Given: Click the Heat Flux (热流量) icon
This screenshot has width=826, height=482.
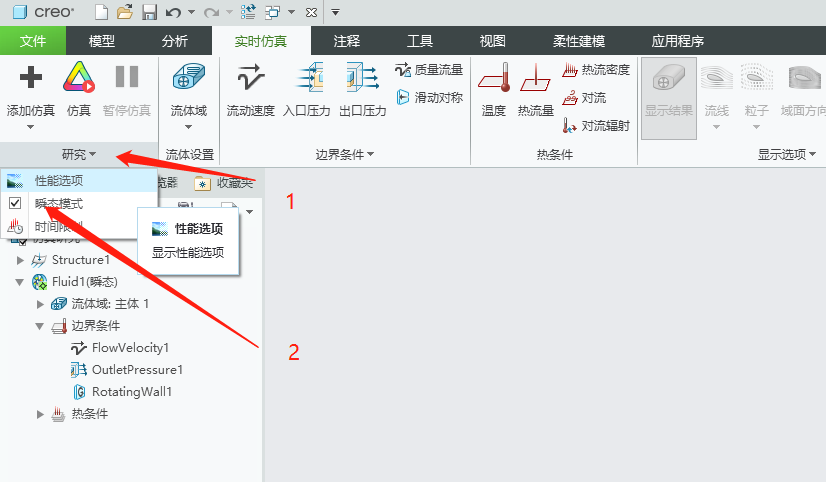Looking at the screenshot, I should pos(535,78).
